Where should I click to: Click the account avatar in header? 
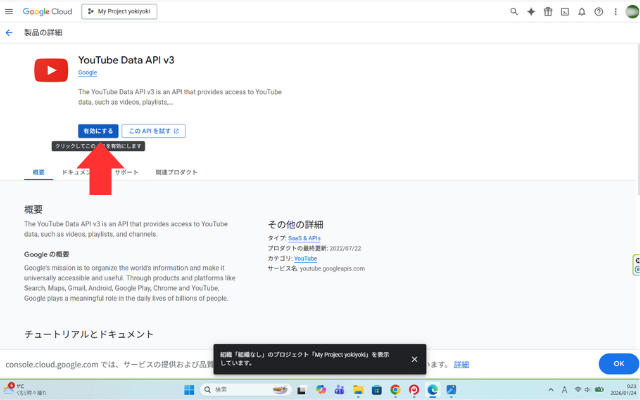[x=631, y=12]
